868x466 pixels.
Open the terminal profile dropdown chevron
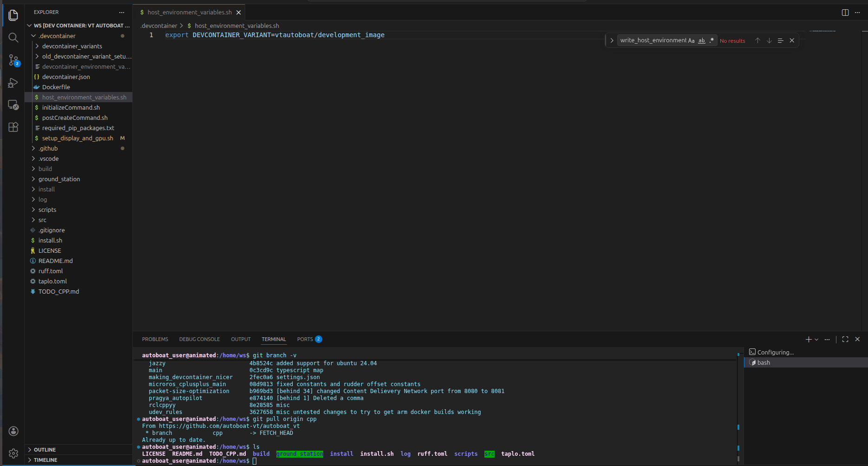[x=816, y=339]
